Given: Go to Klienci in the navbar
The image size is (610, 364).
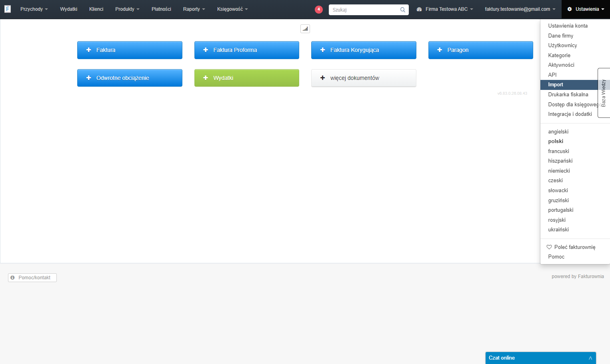Looking at the screenshot, I should coord(96,9).
